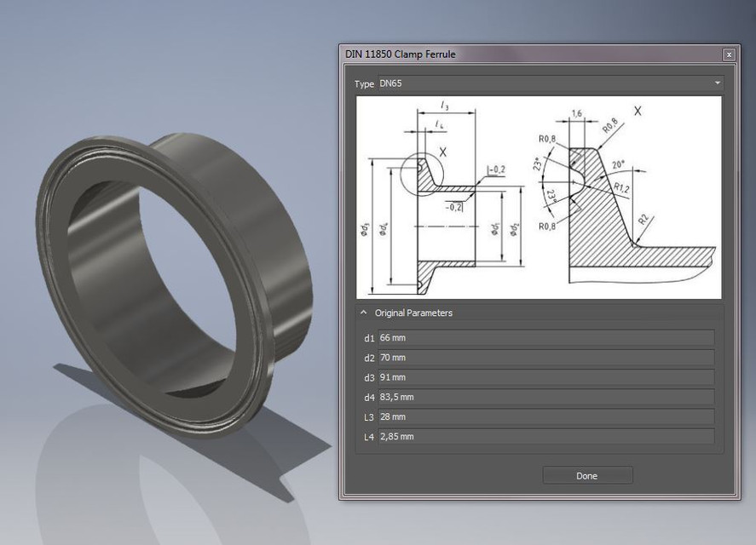Select the d4 field containing 83,5 mm
This screenshot has width=756, height=545.
(x=545, y=397)
